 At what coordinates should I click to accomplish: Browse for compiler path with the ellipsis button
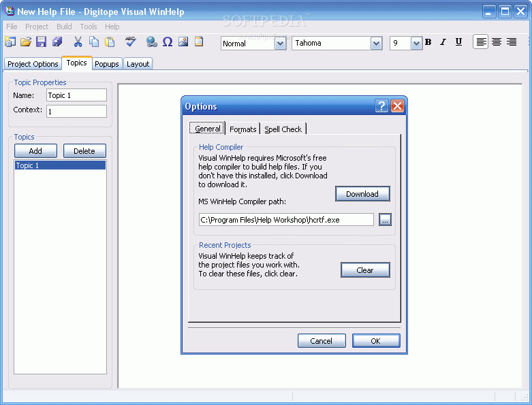point(385,220)
